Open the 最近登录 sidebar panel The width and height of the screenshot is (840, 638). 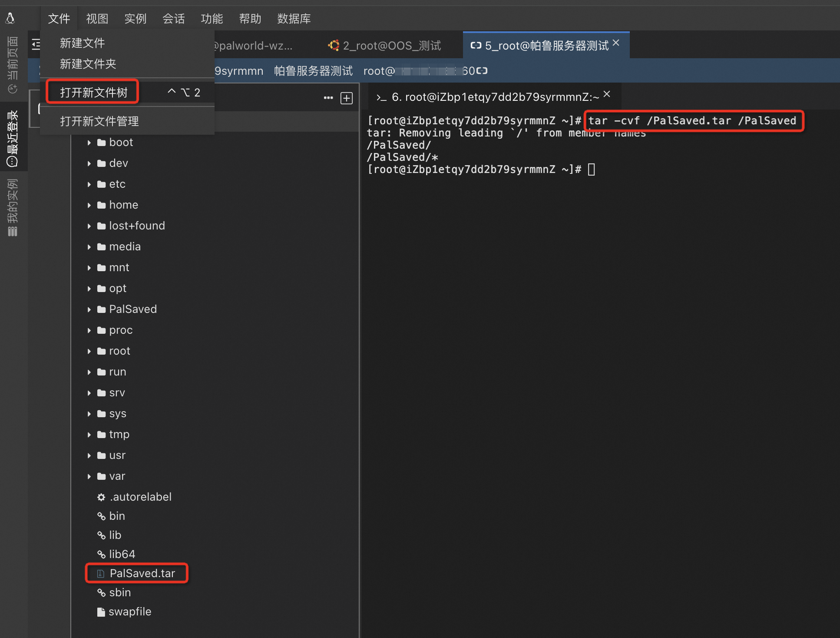[x=13, y=138]
